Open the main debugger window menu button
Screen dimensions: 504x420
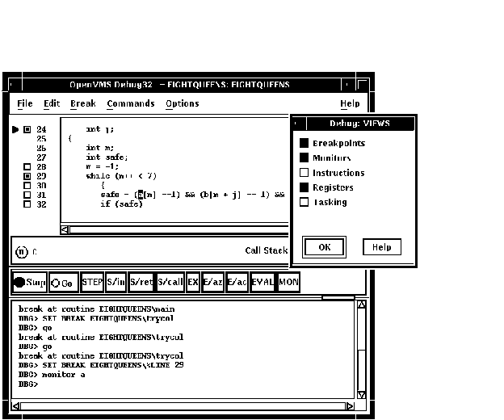click(x=13, y=85)
